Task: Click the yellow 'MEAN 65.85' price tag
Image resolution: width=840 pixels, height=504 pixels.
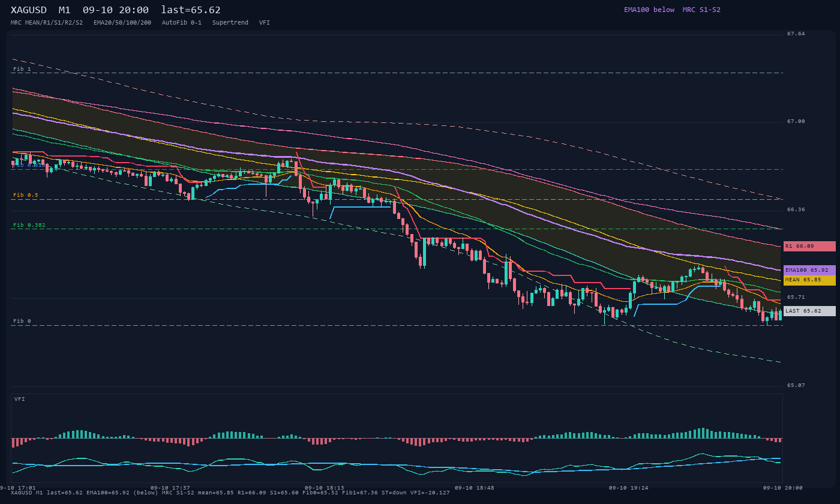Action: [x=809, y=280]
